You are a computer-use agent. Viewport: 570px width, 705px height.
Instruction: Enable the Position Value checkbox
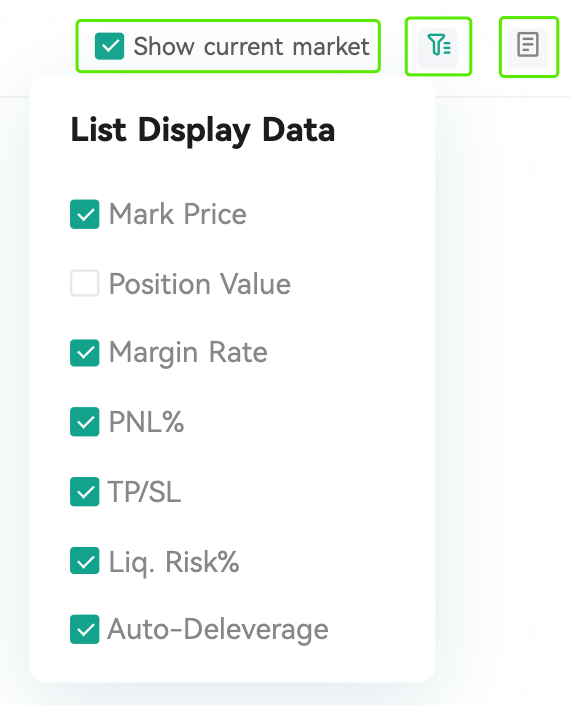point(85,283)
